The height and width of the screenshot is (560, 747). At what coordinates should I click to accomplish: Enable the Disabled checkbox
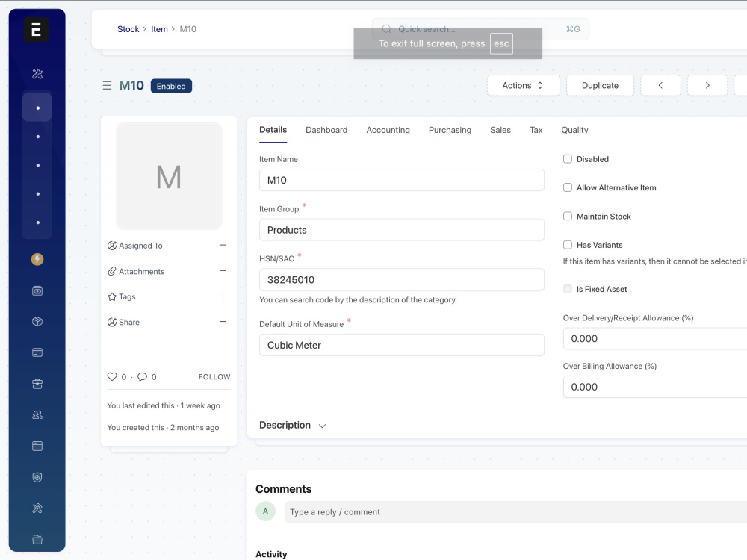568,158
